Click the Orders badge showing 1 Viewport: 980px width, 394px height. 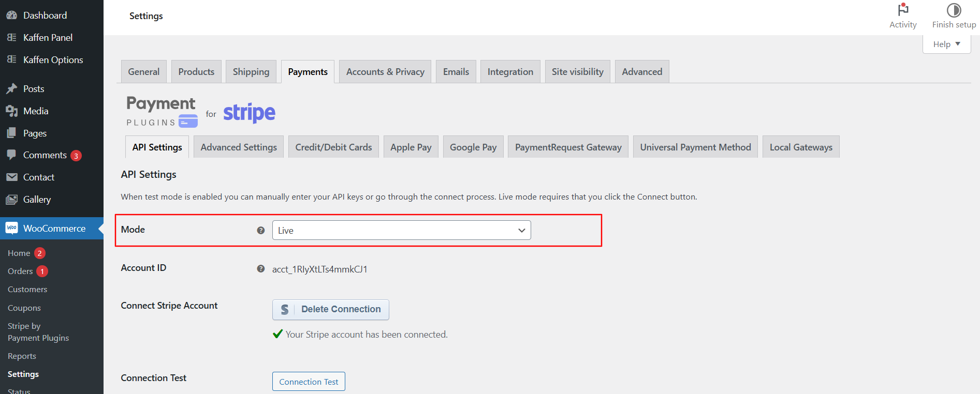tap(42, 271)
